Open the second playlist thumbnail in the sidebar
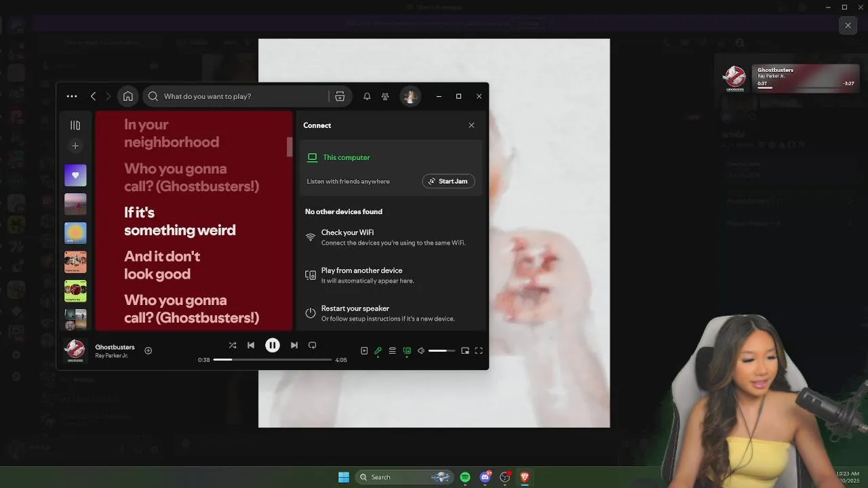 [75, 204]
